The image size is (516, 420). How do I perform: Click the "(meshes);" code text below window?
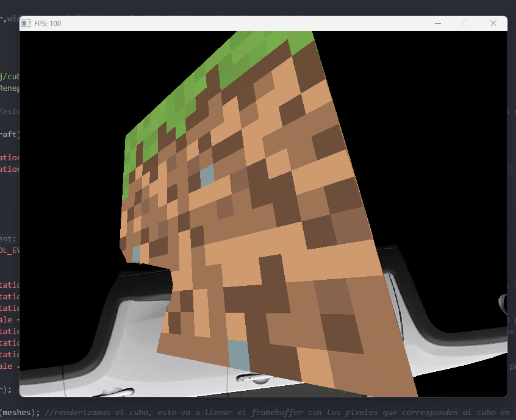click(20, 413)
